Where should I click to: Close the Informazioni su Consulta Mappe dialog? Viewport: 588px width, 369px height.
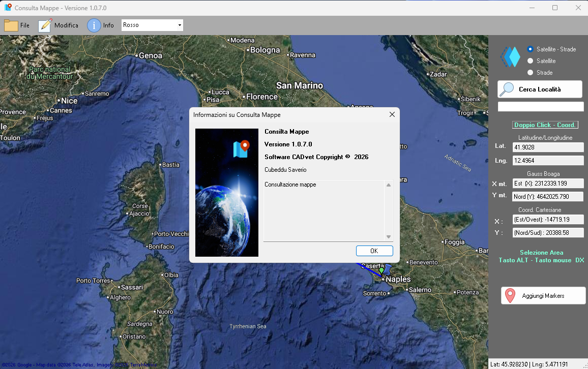[392, 114]
